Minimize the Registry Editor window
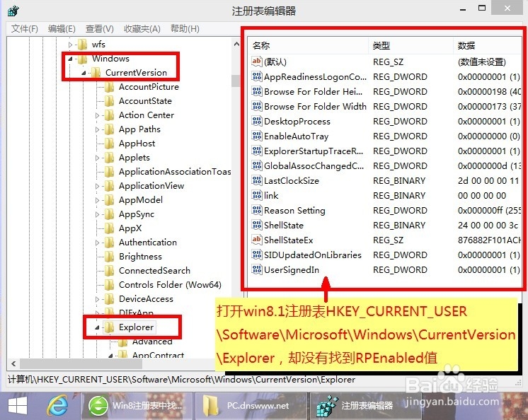 [463, 9]
